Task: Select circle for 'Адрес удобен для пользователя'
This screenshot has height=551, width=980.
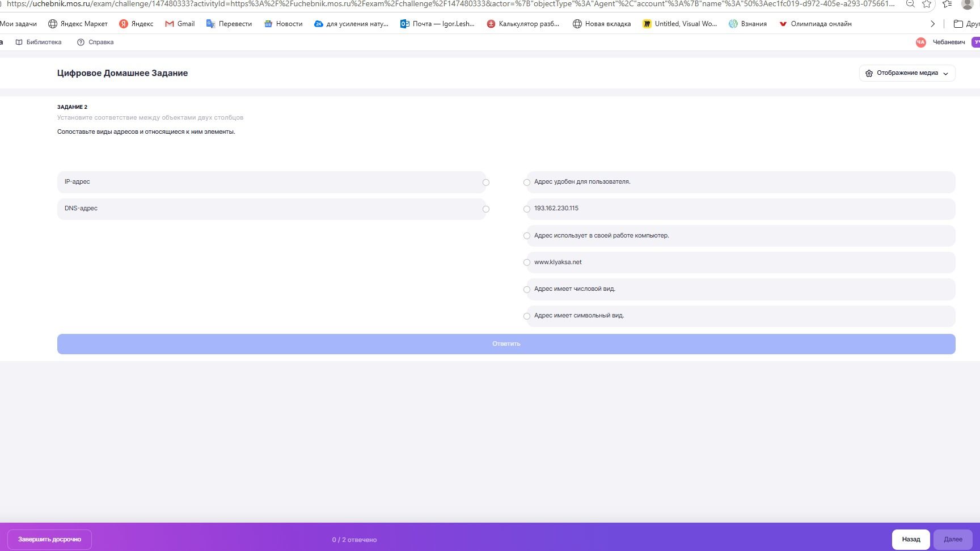Action: coord(527,183)
